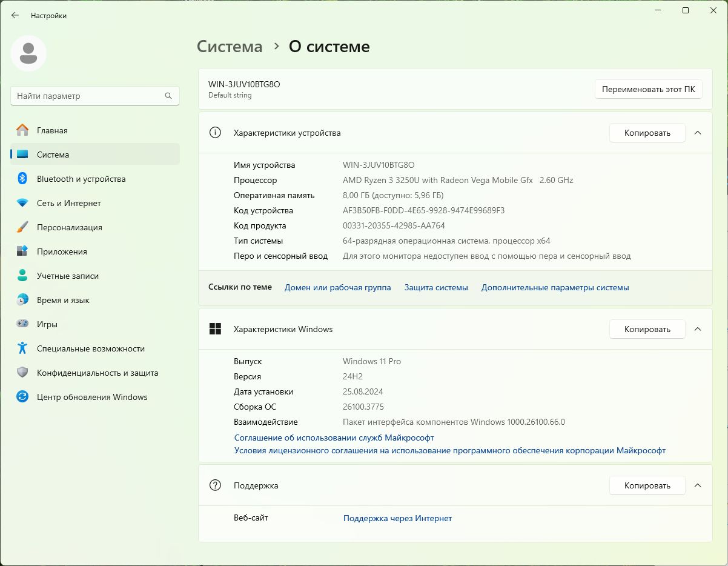This screenshot has width=728, height=566.
Task: Click the Пакет интерфейса компонентов Windows value
Action: coord(454,422)
